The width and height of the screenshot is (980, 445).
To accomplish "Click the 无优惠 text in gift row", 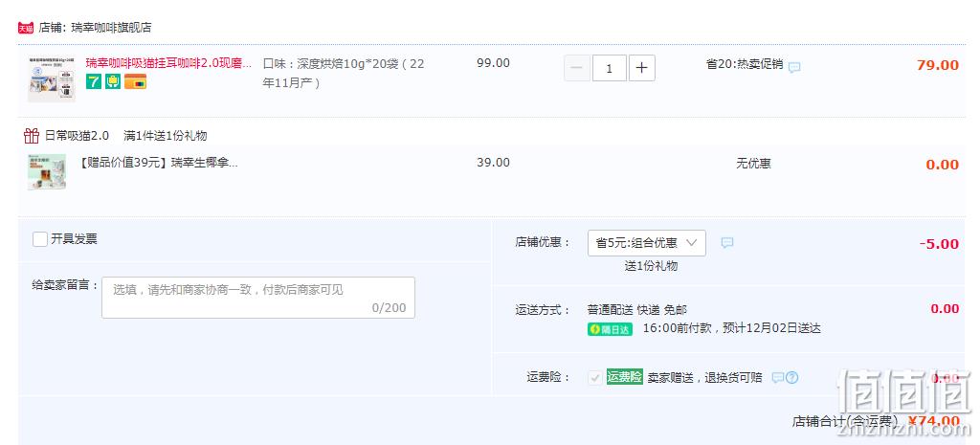I will click(x=753, y=164).
